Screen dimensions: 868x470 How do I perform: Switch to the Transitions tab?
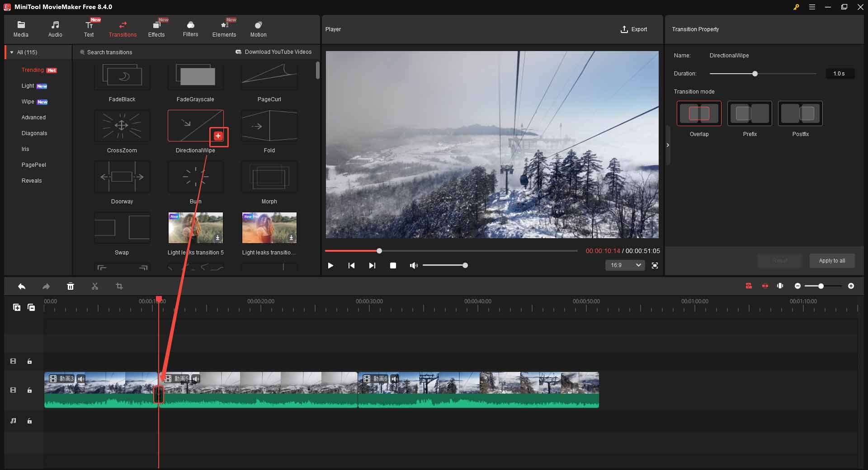123,28
